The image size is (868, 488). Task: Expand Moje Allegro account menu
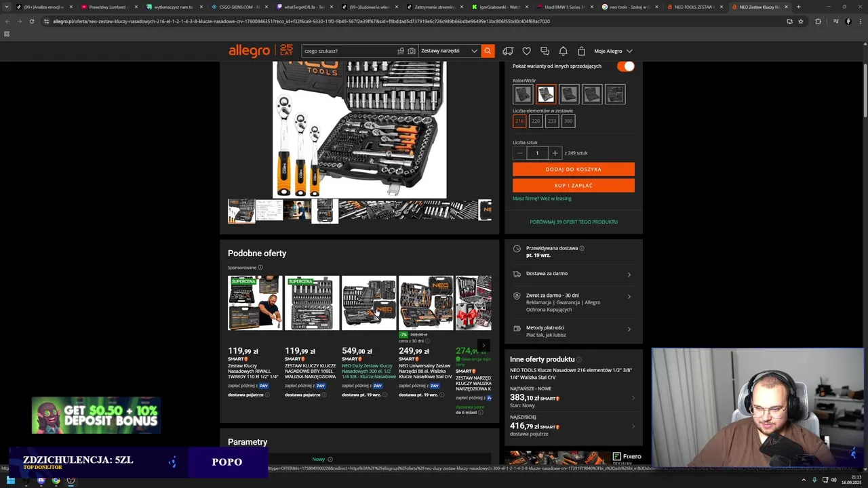point(613,51)
